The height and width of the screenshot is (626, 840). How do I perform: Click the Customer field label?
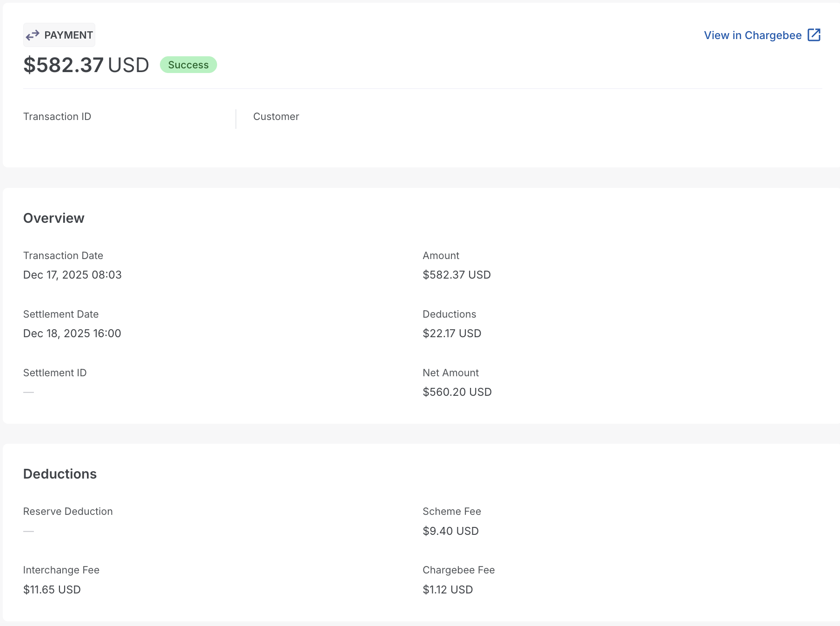coord(276,116)
